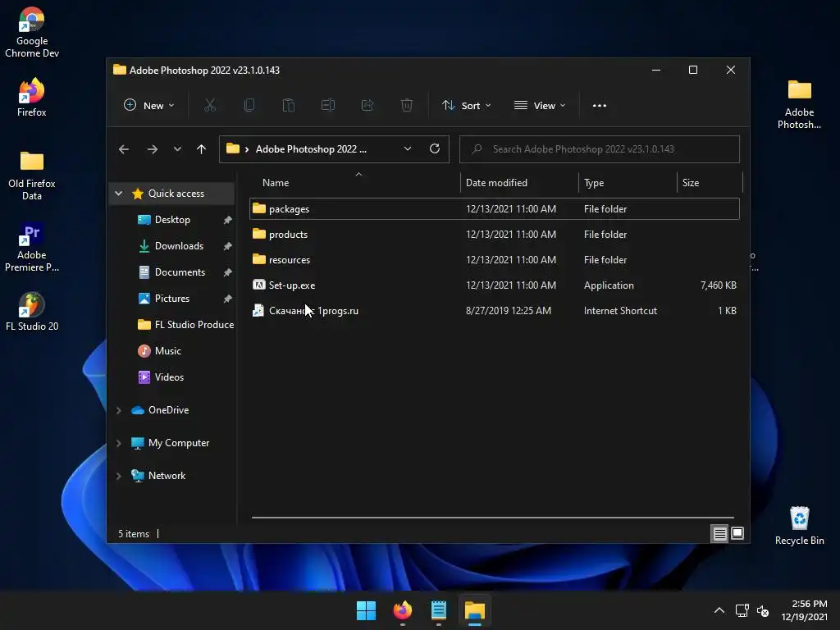Open the New dropdown button

149,106
